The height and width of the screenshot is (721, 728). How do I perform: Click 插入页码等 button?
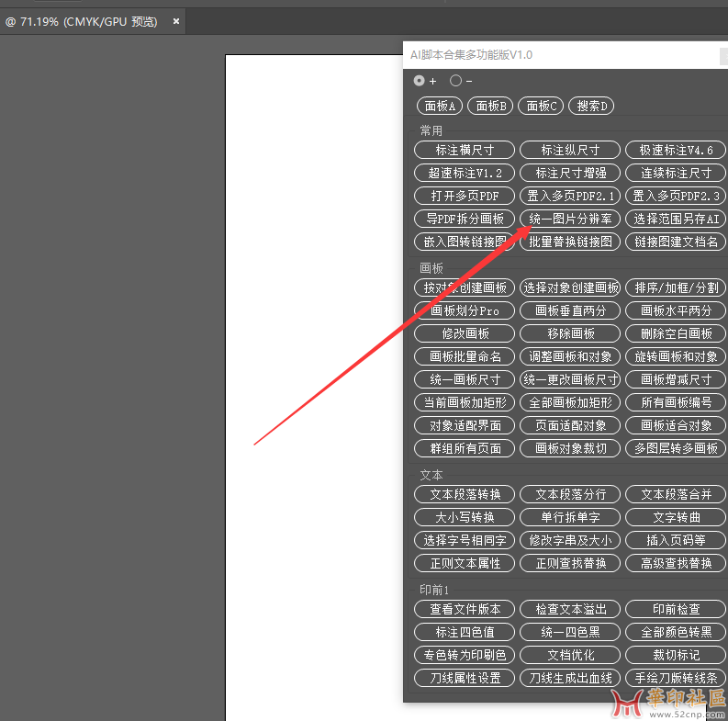[676, 540]
